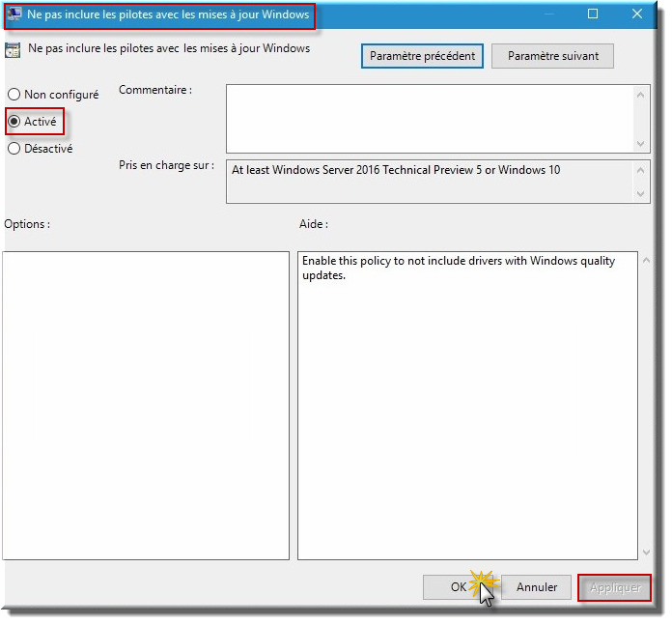672x624 pixels.
Task: Go to Paramètre précédent
Action: 424,56
